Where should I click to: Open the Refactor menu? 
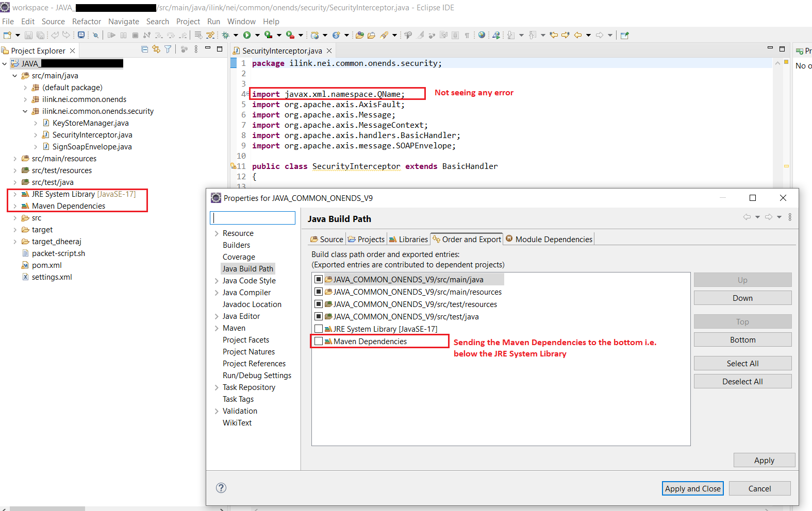coord(87,21)
